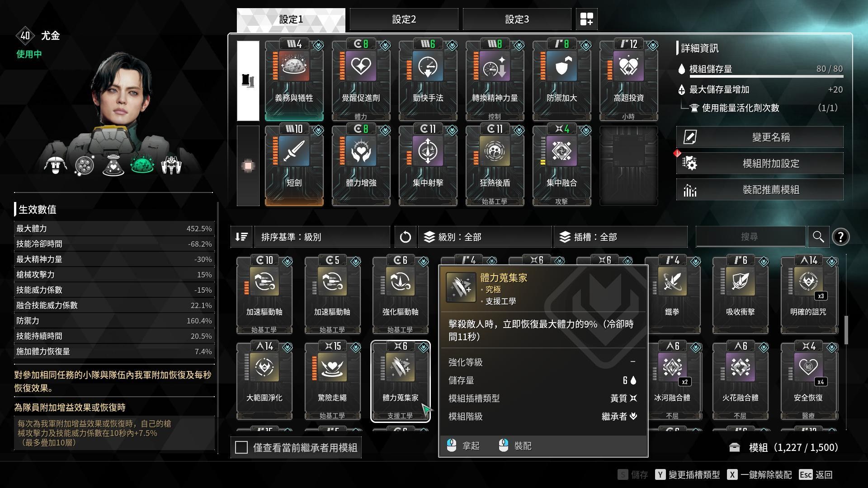Open the 排序基準：級別 sort dropdown
The height and width of the screenshot is (488, 868).
tap(322, 237)
